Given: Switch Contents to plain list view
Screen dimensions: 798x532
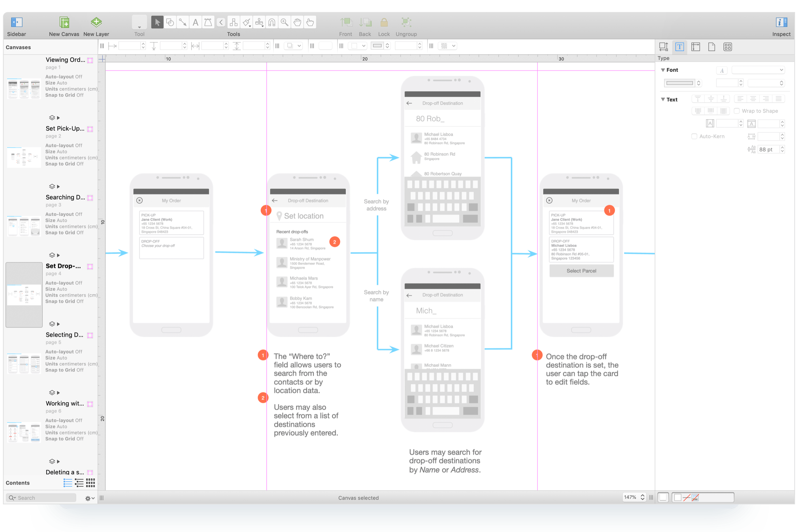Looking at the screenshot, I should point(68,482).
